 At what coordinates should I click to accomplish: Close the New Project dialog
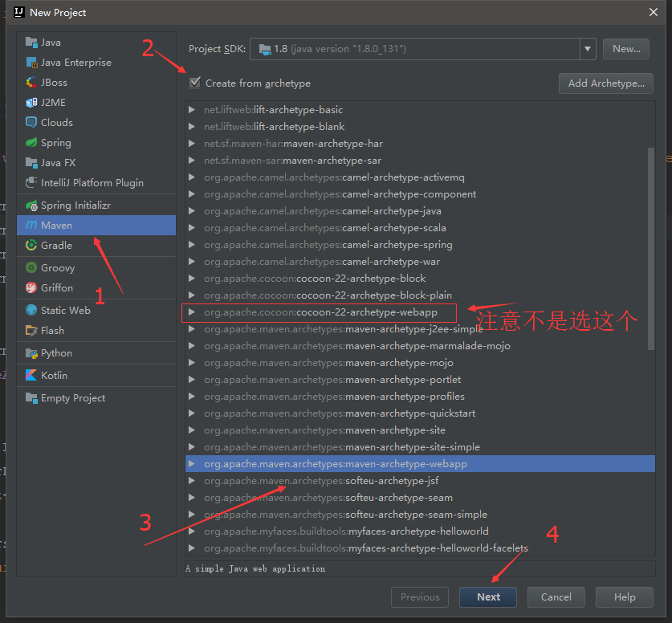(654, 12)
